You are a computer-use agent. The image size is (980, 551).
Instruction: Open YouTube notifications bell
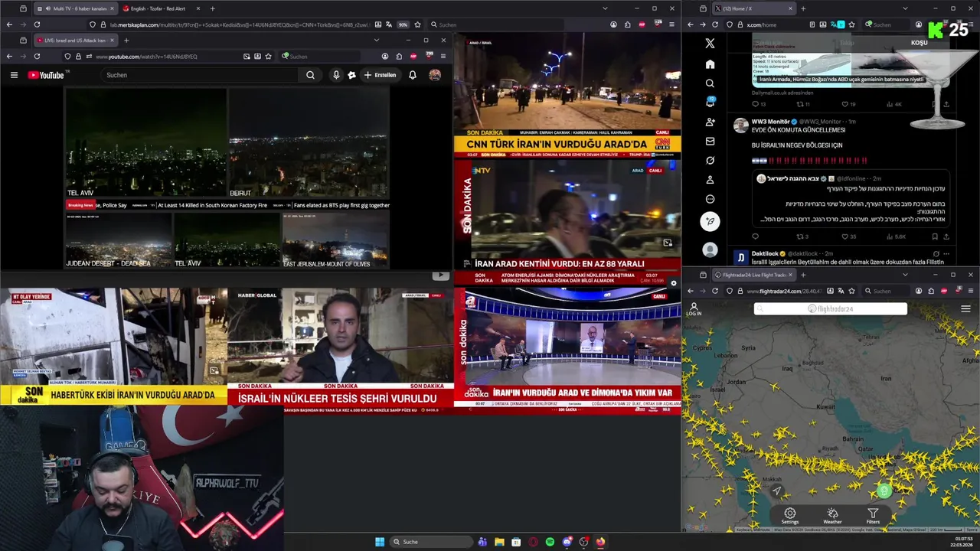point(413,75)
